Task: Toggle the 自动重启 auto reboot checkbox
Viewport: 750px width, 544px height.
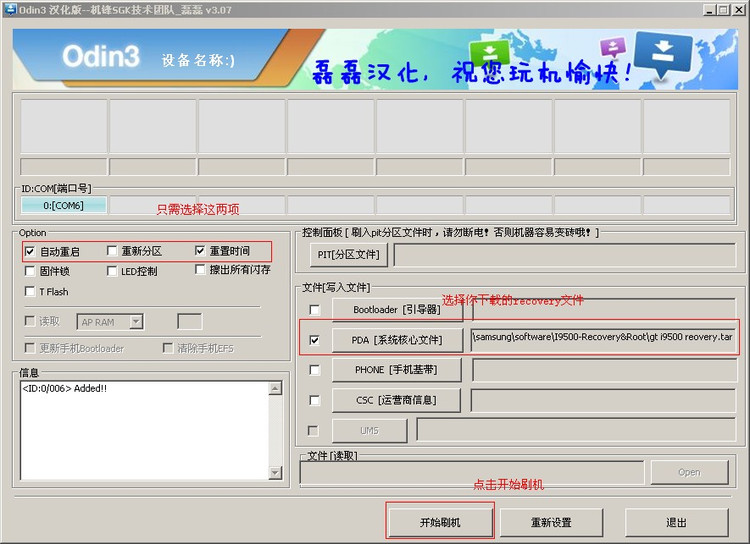Action: point(30,251)
